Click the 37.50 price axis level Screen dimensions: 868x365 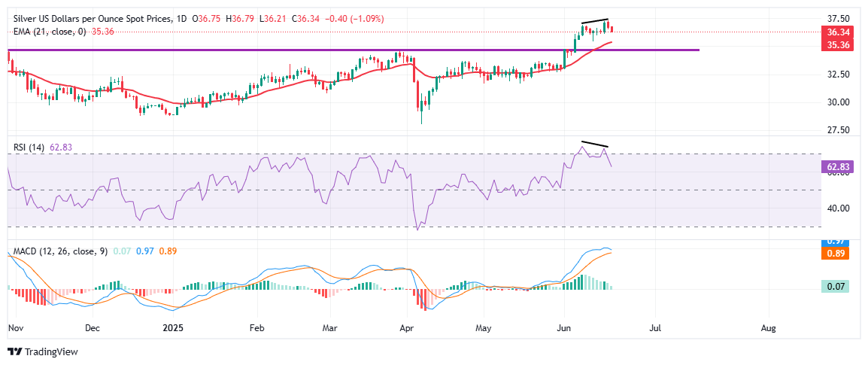coord(837,18)
